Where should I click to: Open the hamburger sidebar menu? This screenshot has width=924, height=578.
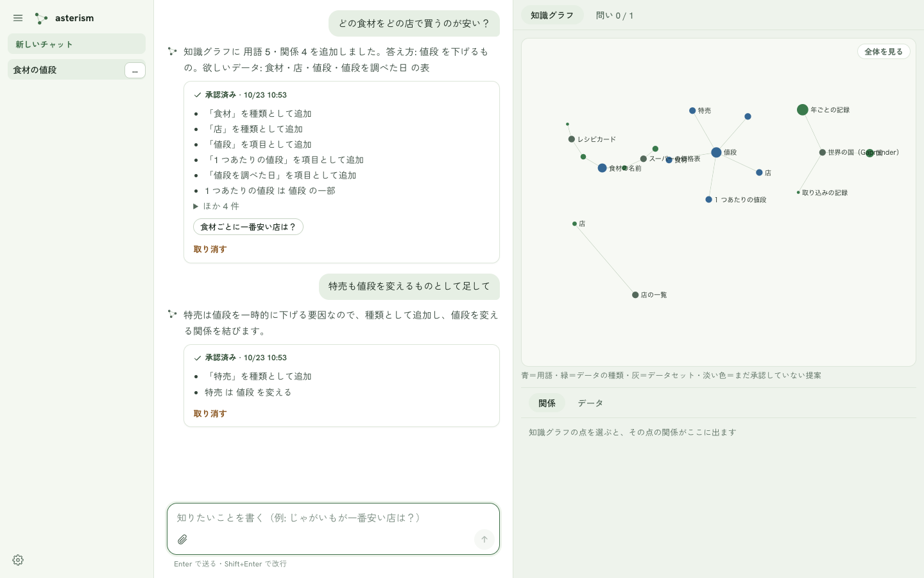click(18, 18)
